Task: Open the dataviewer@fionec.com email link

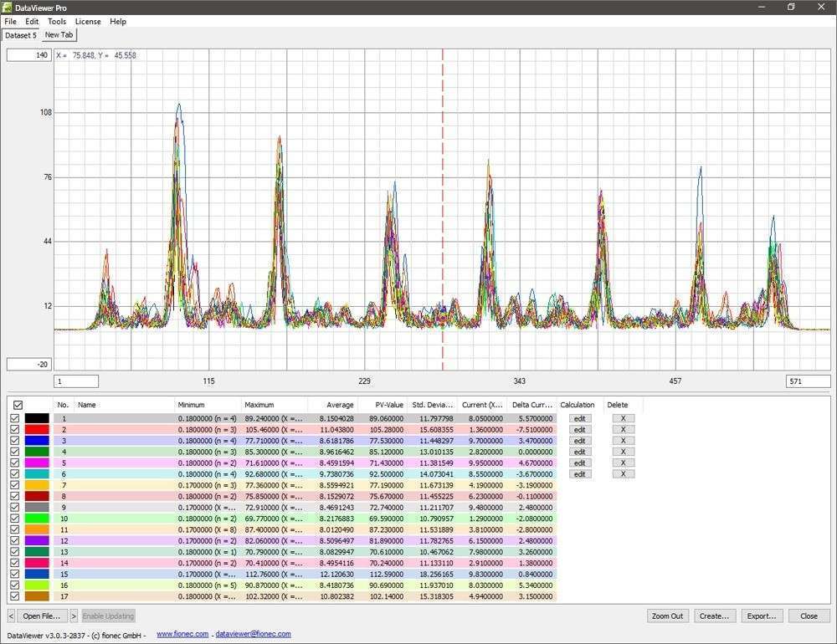Action: [253, 634]
